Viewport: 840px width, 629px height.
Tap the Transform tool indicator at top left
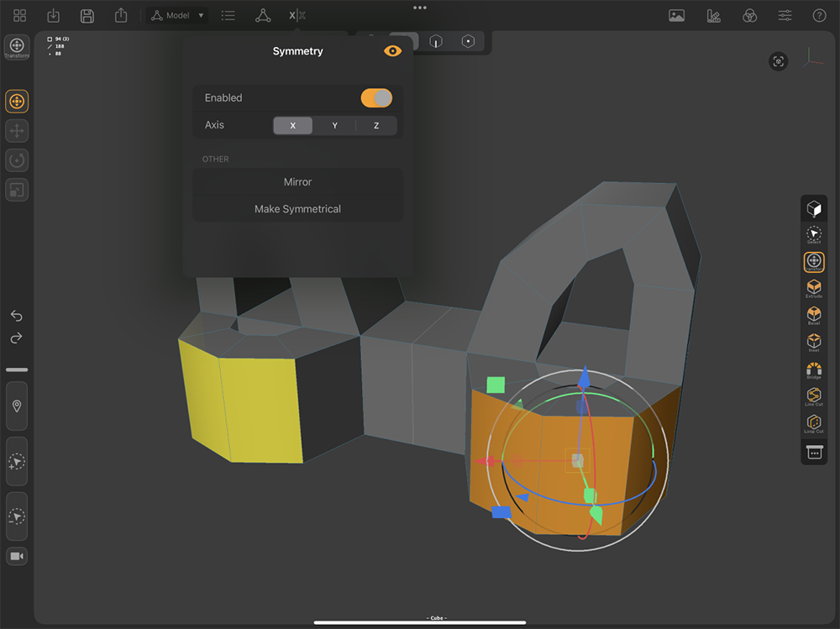pos(17,48)
